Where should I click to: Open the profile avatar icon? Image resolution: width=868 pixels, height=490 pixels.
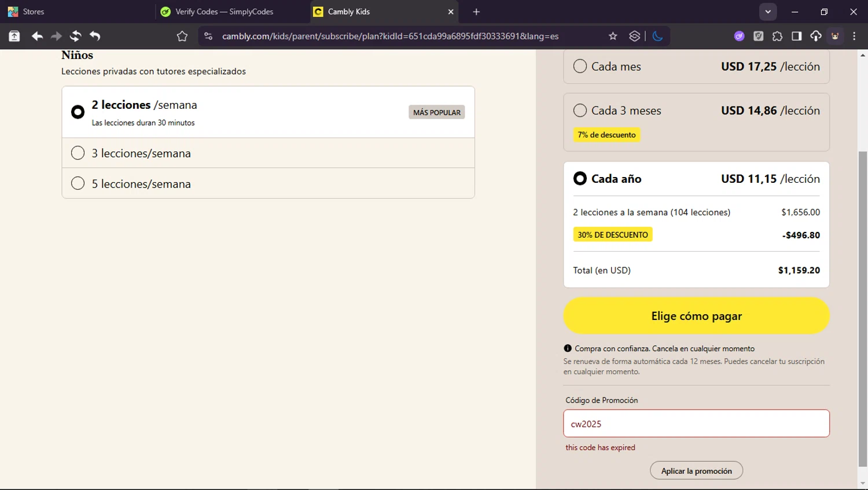coord(835,36)
